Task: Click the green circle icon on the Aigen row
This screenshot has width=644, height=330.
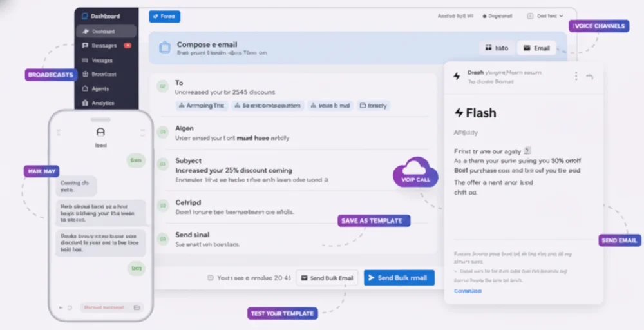Action: pos(163,132)
